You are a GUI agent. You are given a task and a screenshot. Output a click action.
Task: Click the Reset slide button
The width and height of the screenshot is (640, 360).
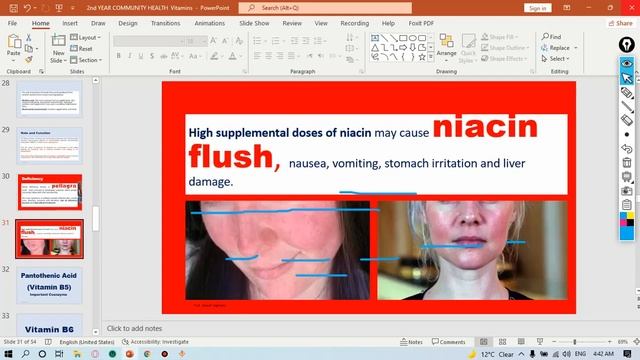click(x=81, y=49)
